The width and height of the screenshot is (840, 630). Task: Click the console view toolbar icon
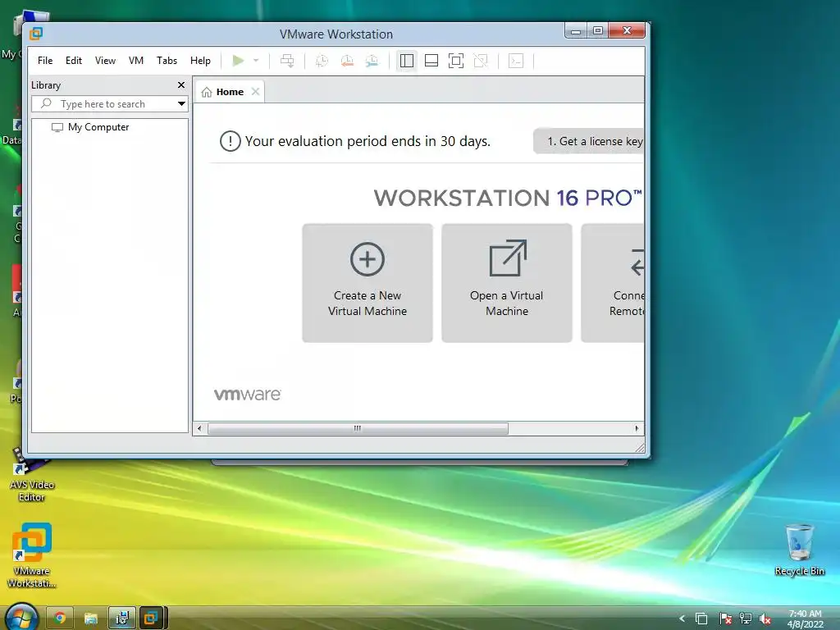click(x=516, y=61)
